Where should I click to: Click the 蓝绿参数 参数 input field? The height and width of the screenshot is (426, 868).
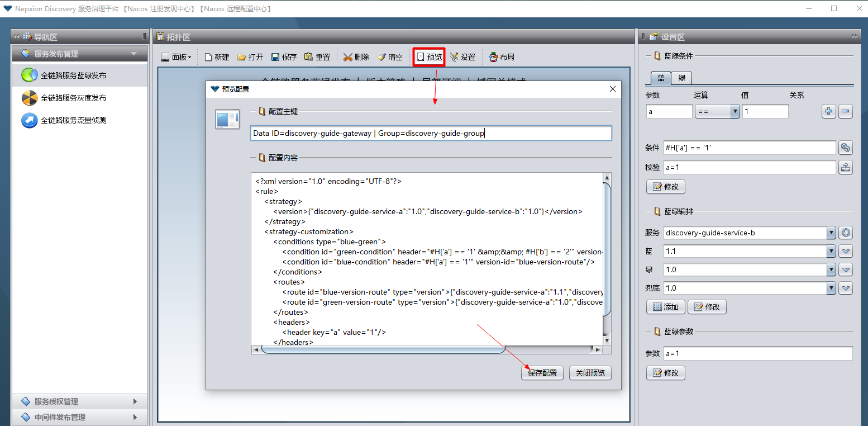pos(758,353)
